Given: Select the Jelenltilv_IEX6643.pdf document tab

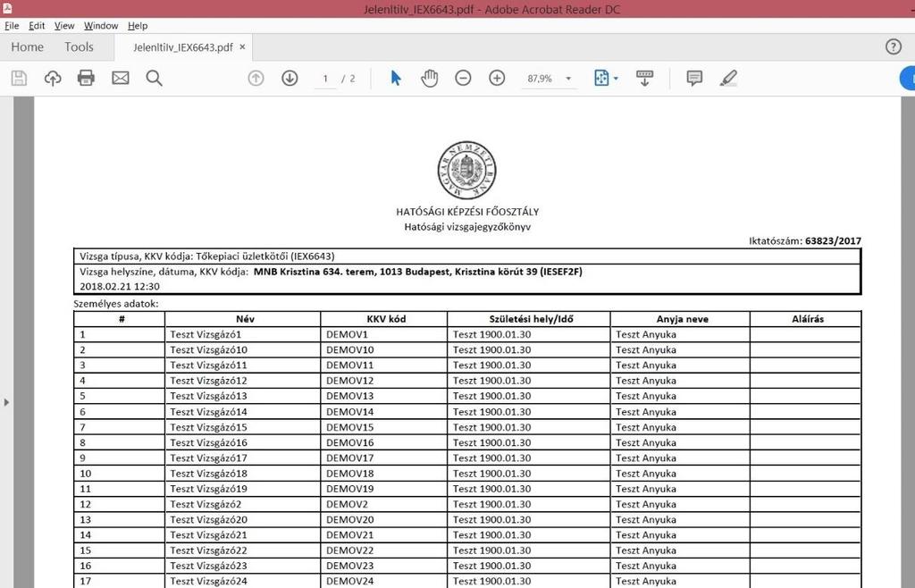Looking at the screenshot, I should 182,47.
